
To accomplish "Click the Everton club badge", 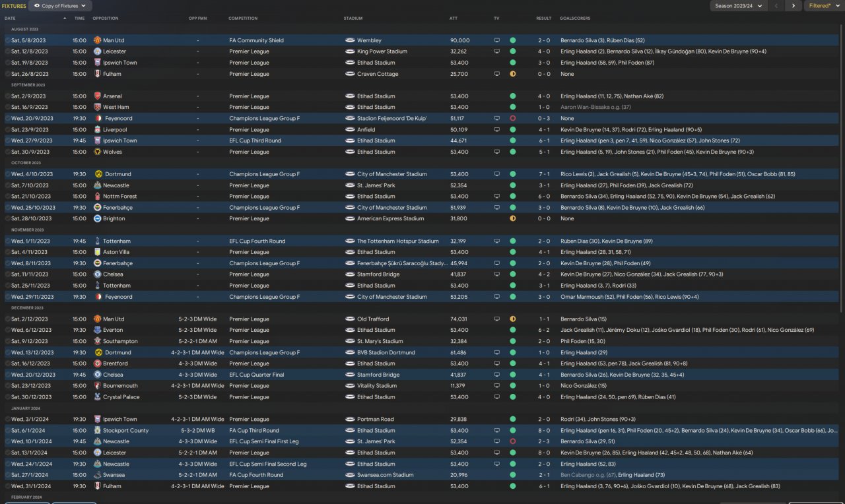I will click(98, 330).
